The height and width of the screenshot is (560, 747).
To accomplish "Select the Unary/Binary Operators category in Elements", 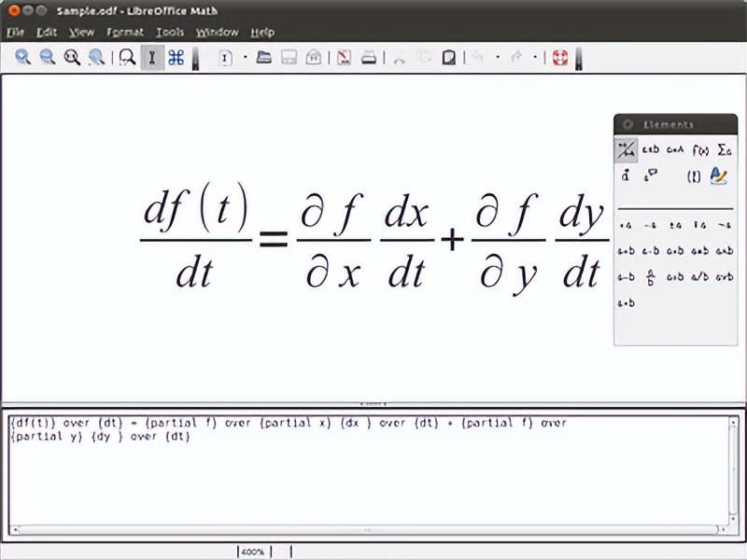I will pos(628,148).
